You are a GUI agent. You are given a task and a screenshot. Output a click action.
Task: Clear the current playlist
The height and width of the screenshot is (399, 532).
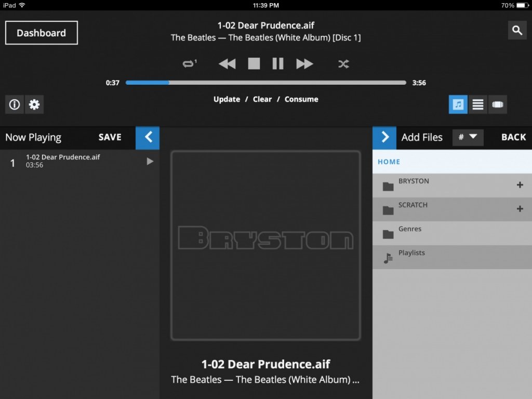click(x=262, y=99)
